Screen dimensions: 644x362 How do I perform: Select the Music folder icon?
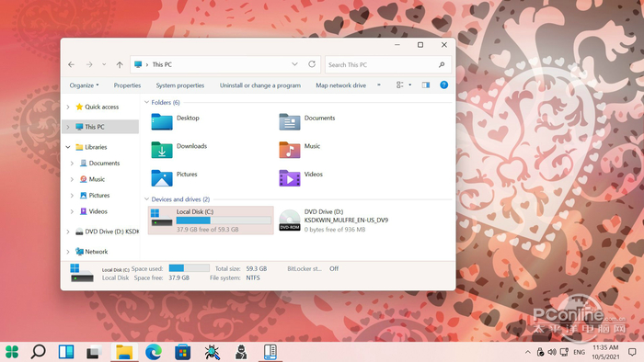tap(290, 150)
